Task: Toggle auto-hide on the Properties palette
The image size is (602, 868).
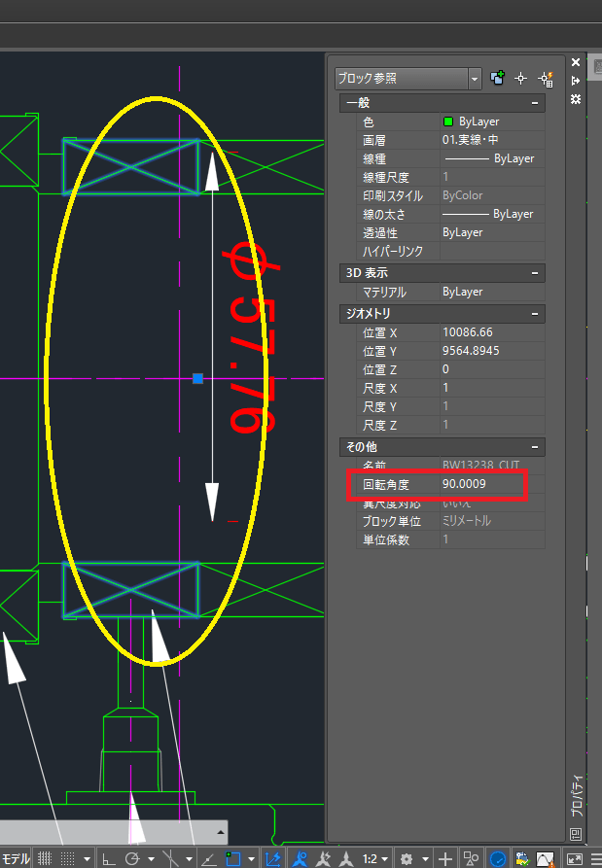Action: click(576, 81)
